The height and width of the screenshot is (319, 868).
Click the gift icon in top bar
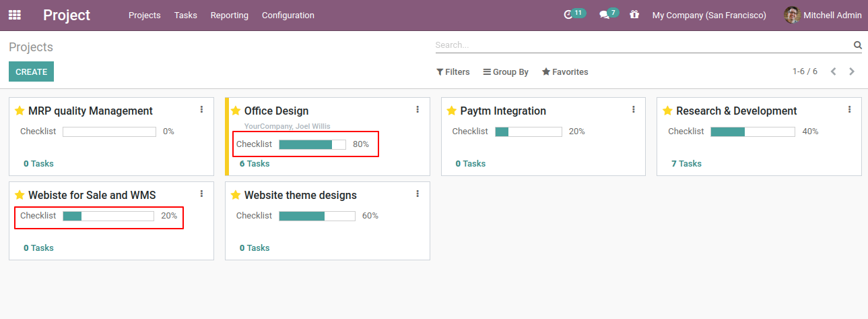click(x=634, y=14)
